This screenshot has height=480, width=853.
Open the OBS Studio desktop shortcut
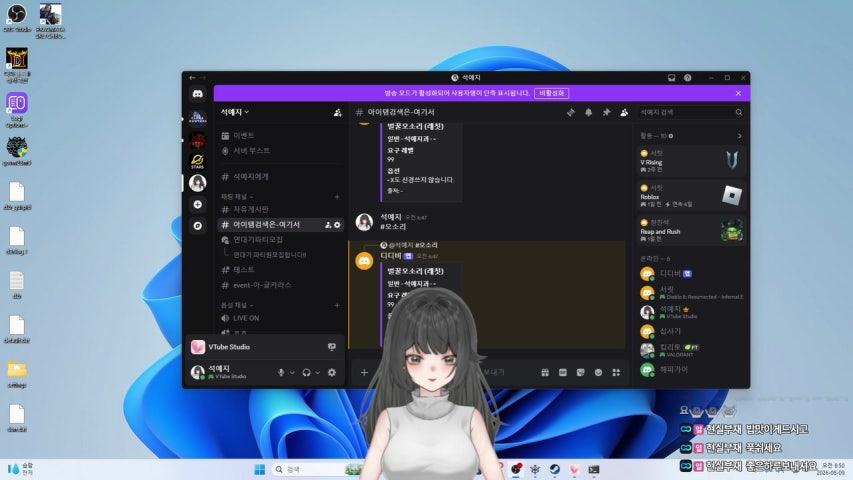pos(17,17)
